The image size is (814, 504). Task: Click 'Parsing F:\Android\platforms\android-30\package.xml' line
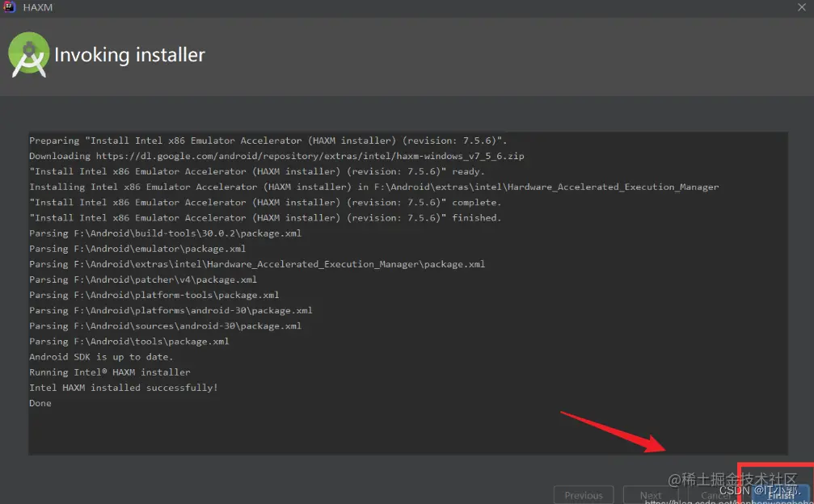(171, 311)
